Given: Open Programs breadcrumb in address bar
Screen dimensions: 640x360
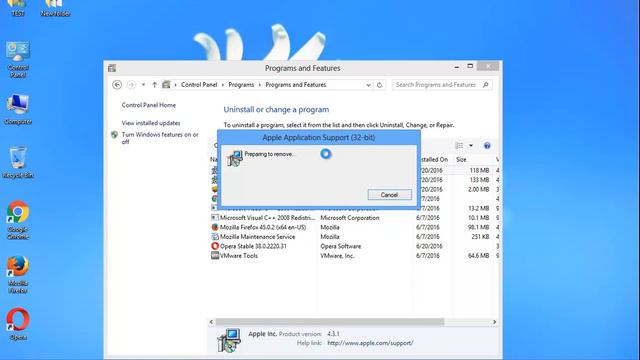Looking at the screenshot, I should coord(241,84).
